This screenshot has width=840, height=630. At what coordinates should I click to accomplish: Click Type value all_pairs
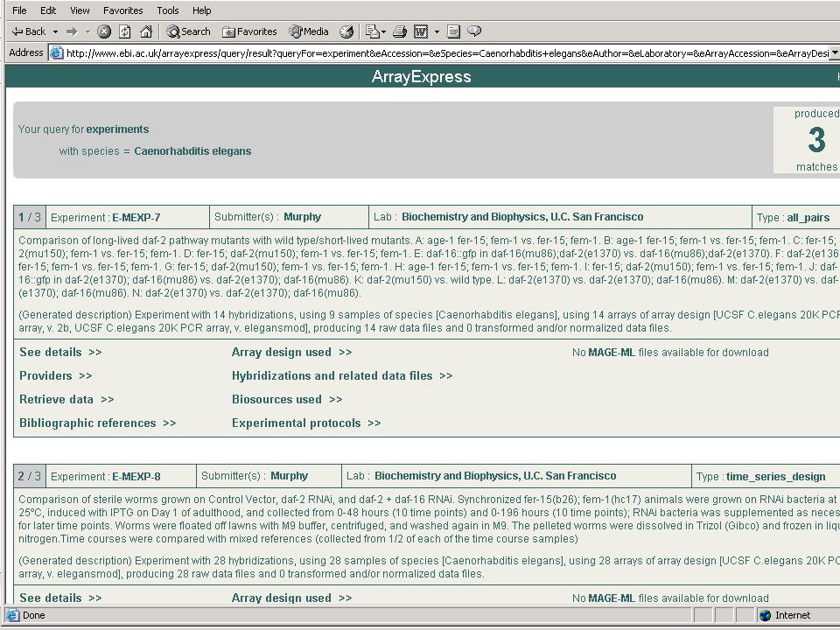808,218
